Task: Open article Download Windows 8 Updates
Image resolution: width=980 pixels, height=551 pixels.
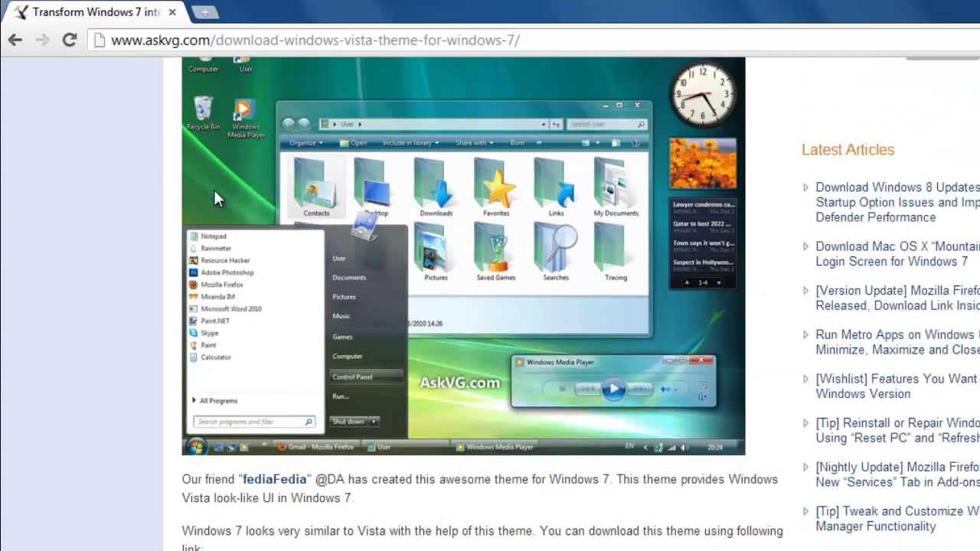Action: (x=897, y=202)
